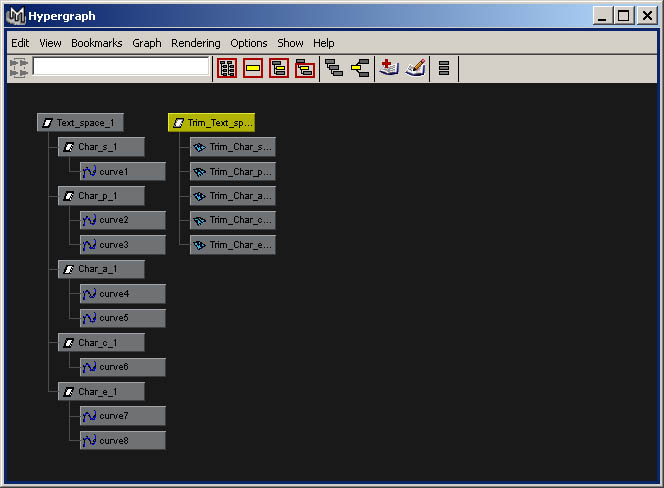The width and height of the screenshot is (664, 488).
Task: Click the Create Bookmark icon
Action: pos(389,68)
